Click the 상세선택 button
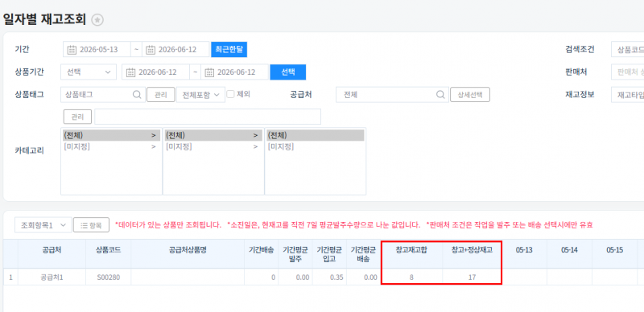 (x=470, y=94)
